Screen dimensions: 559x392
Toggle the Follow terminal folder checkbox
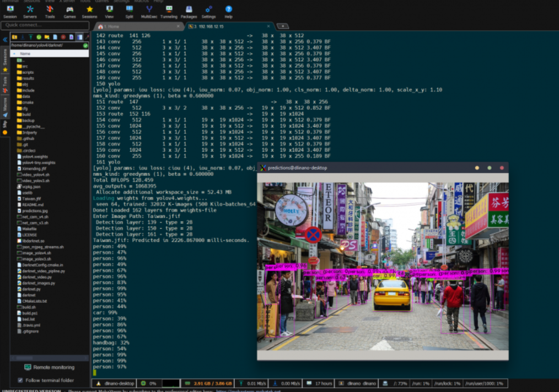(20, 380)
